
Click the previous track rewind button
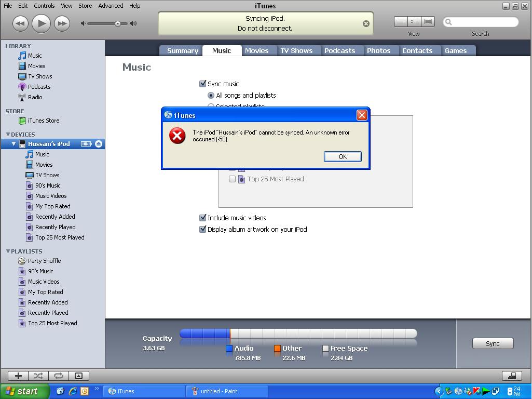[x=20, y=23]
